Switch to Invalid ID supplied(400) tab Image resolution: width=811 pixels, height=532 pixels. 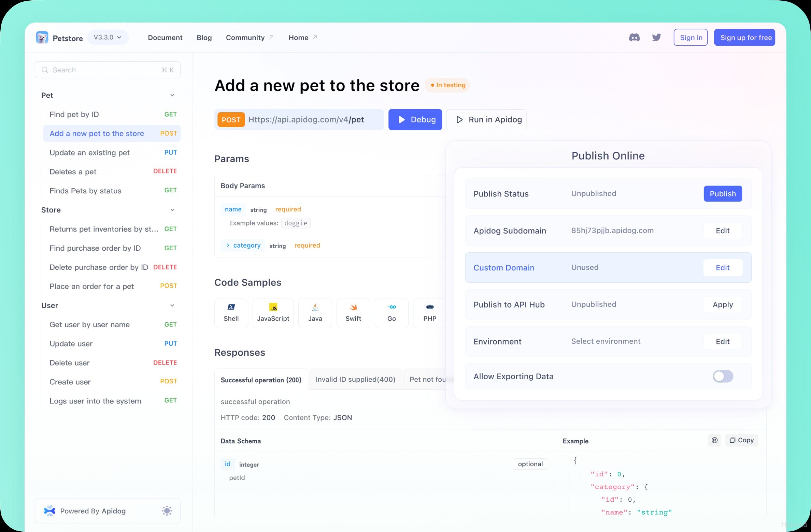[355, 379]
